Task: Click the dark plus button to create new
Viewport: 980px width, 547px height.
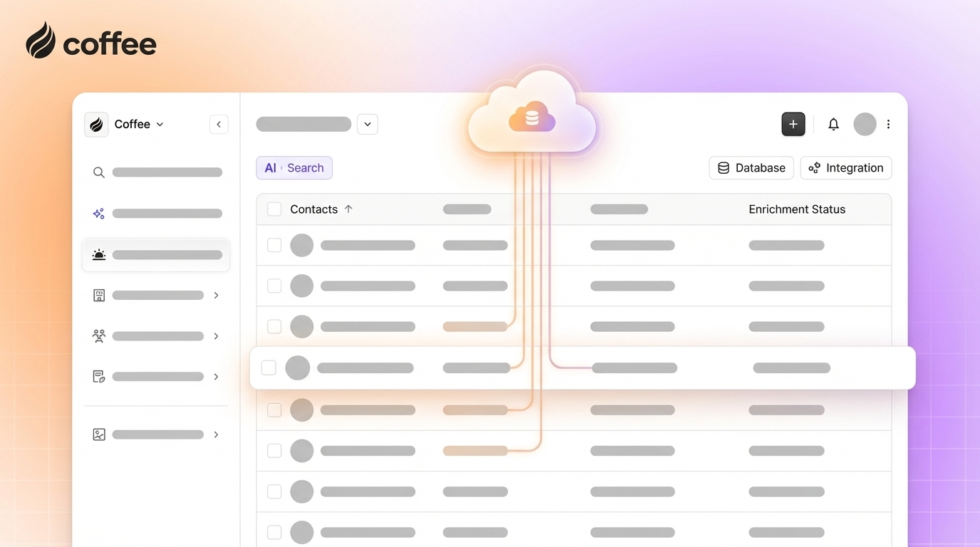Action: (x=793, y=124)
